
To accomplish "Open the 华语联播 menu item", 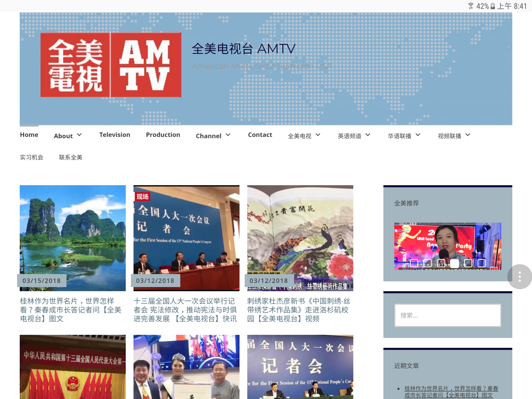I will (x=400, y=136).
